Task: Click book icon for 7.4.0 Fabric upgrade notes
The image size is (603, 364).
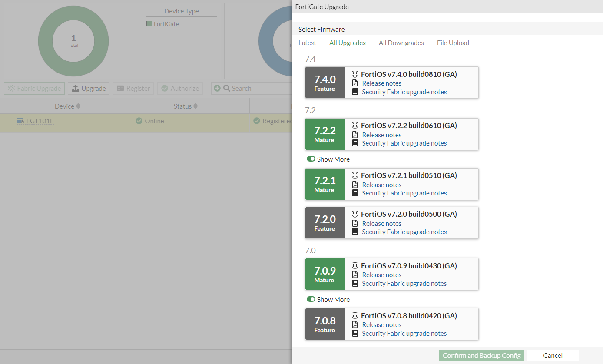Action: tap(355, 92)
